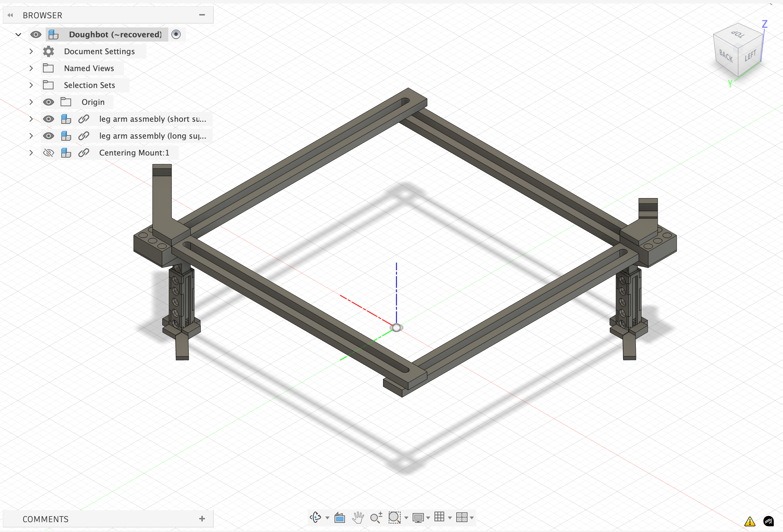783x532 pixels.
Task: Open Display Settings monitor icon
Action: point(418,517)
